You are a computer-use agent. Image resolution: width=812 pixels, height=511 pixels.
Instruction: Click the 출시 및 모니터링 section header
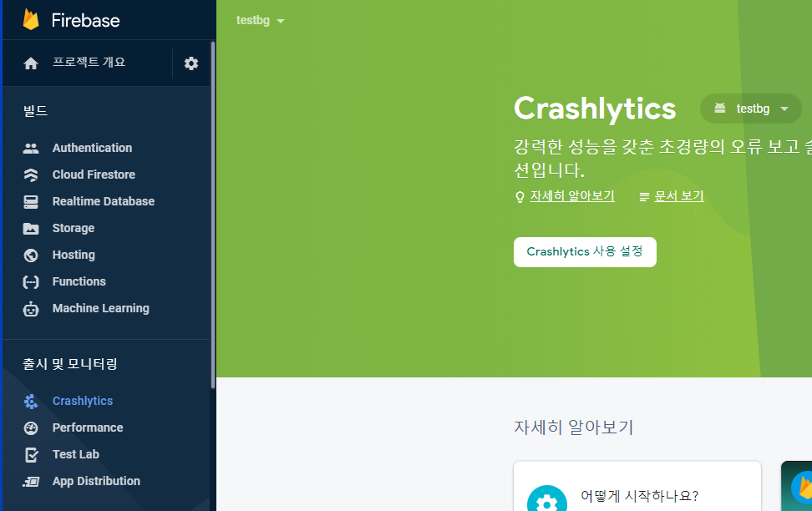[x=70, y=364]
